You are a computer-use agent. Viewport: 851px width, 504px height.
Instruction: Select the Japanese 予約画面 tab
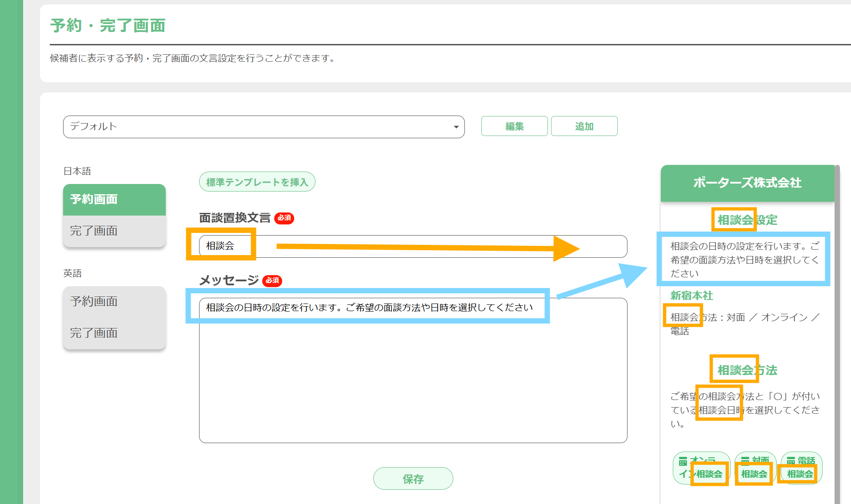pos(114,200)
